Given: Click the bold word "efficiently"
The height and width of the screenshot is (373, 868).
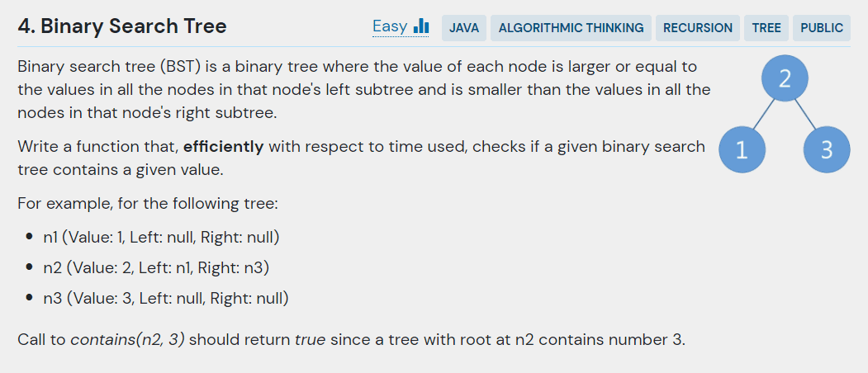Looking at the screenshot, I should coord(223,147).
